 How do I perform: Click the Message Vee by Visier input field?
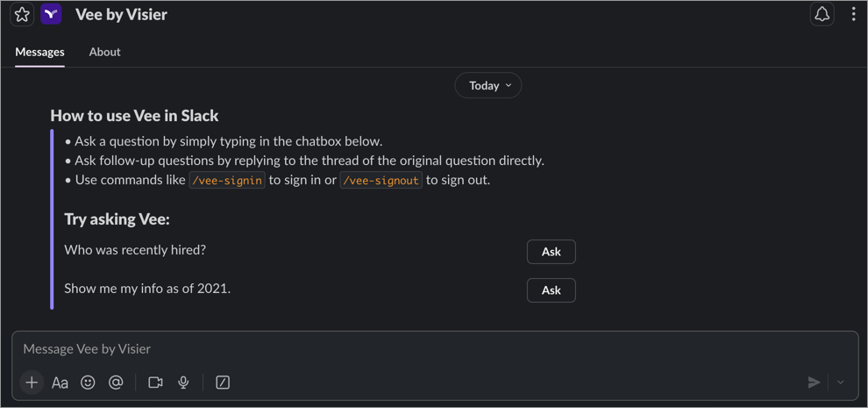pyautogui.click(x=351, y=349)
